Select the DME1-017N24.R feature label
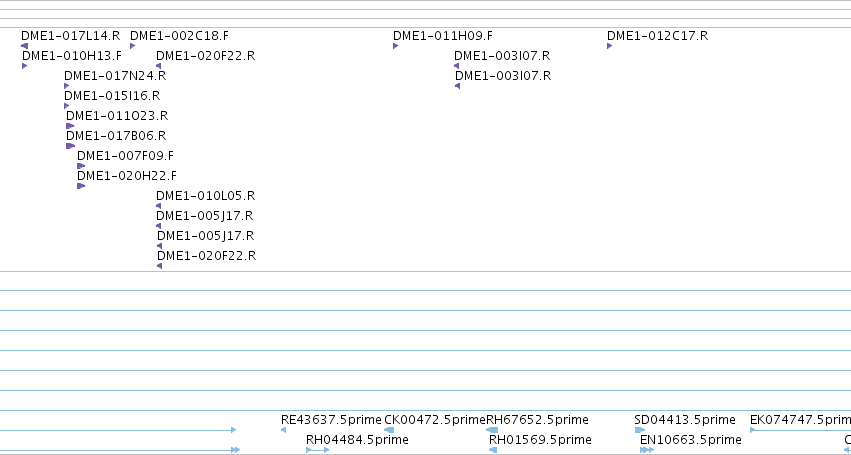The height and width of the screenshot is (455, 851). 115,76
